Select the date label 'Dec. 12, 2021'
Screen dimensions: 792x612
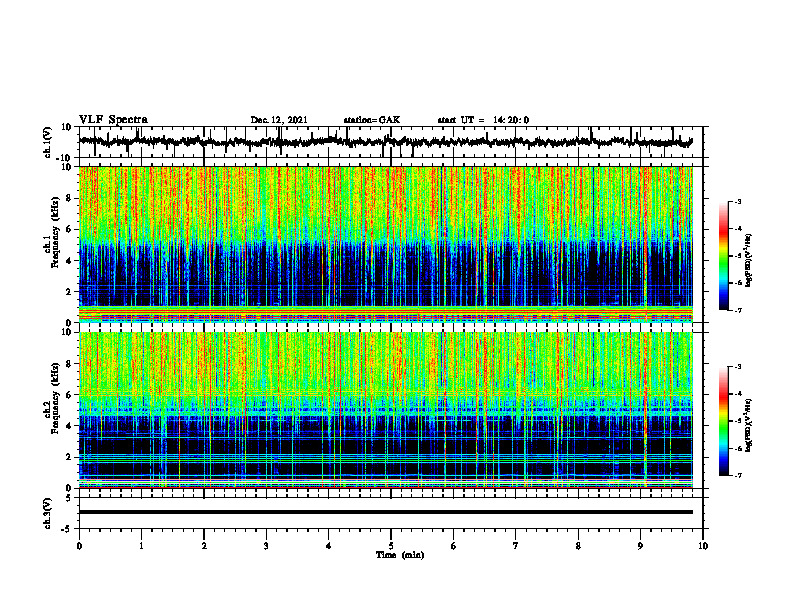[x=279, y=120]
